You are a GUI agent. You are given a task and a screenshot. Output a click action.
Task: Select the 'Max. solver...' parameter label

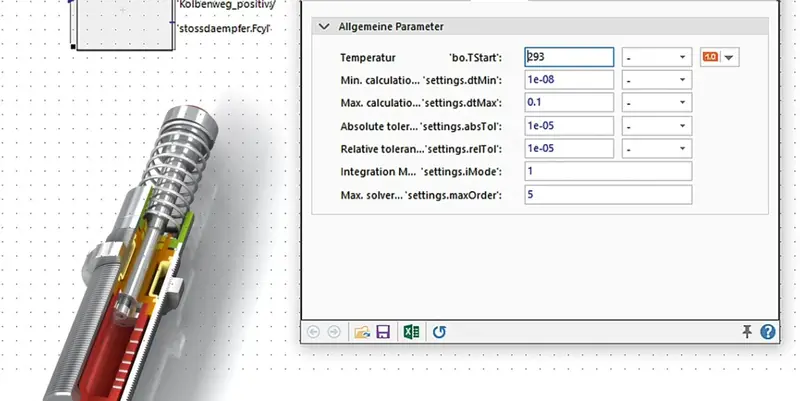pyautogui.click(x=371, y=195)
